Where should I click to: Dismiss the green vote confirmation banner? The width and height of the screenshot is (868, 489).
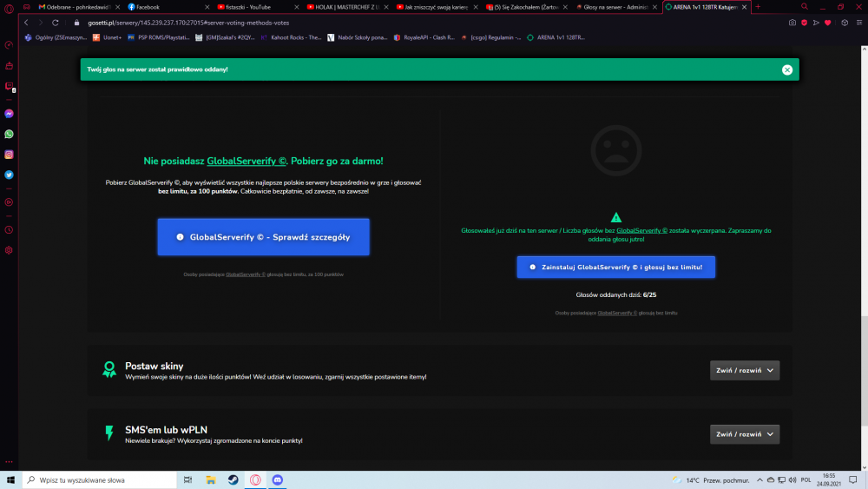[787, 69]
